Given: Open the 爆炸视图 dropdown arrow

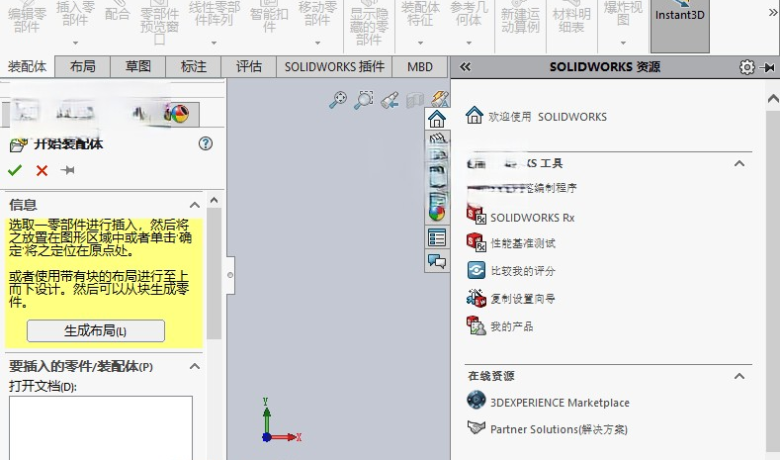Looking at the screenshot, I should (623, 43).
